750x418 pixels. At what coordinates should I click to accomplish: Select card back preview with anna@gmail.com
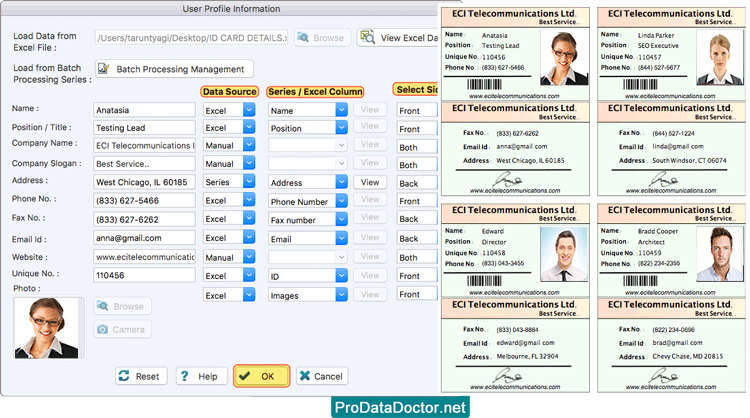pyautogui.click(x=515, y=148)
